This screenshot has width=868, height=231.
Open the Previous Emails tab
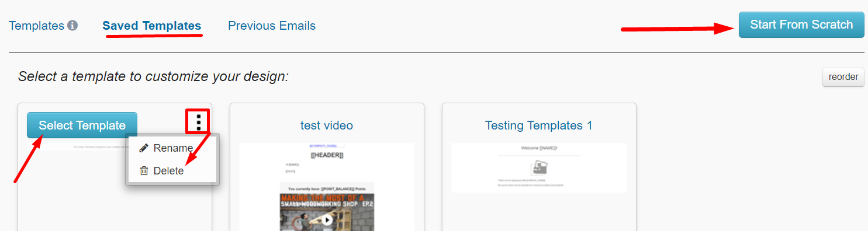click(272, 26)
